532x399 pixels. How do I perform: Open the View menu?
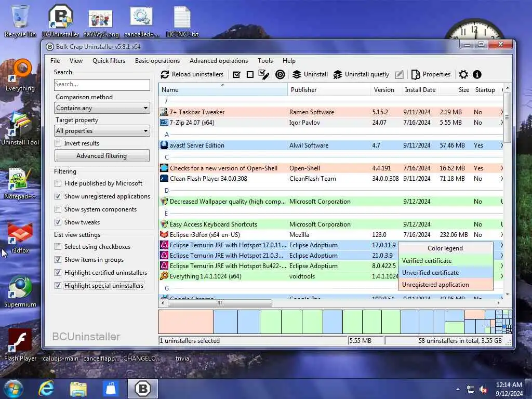point(76,61)
